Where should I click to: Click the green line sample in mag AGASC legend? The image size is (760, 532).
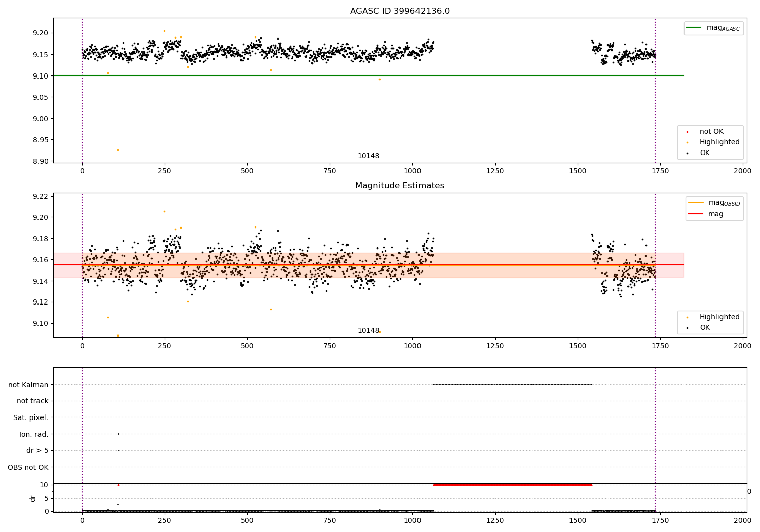(694, 28)
